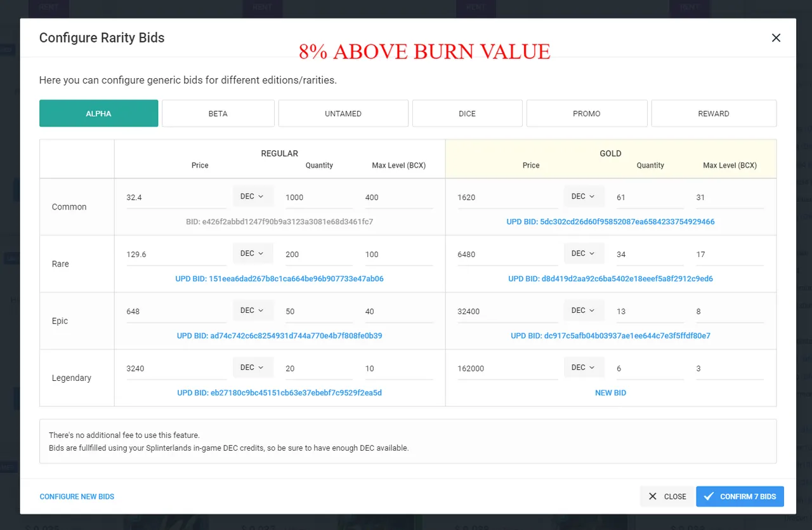Edit Legendary gold price field 162000
Viewport: 812px width, 530px height.
507,369
